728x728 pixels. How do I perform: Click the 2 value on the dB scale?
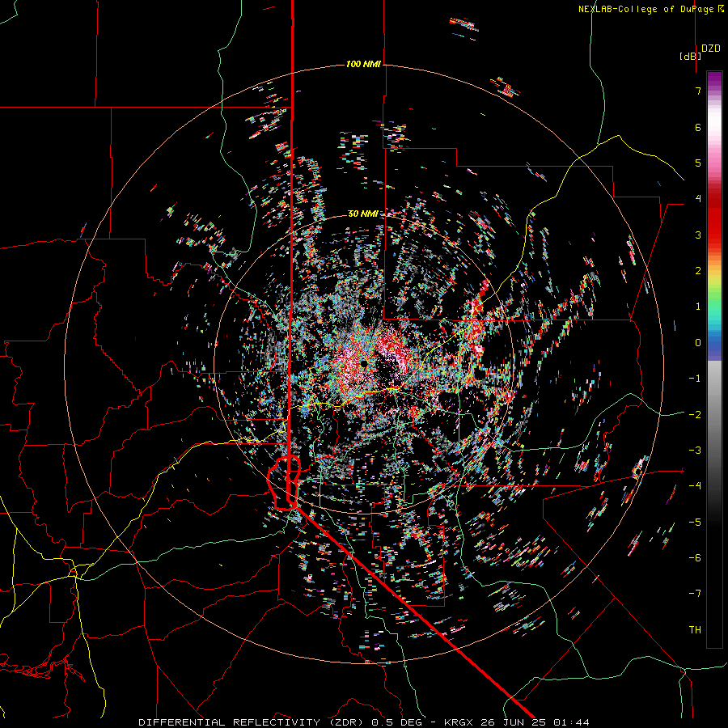pyautogui.click(x=698, y=271)
